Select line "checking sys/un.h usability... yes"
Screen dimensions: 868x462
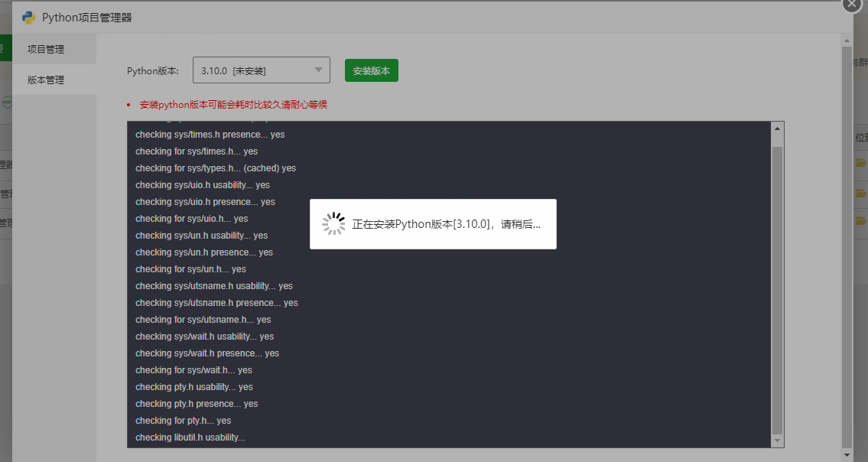(201, 236)
